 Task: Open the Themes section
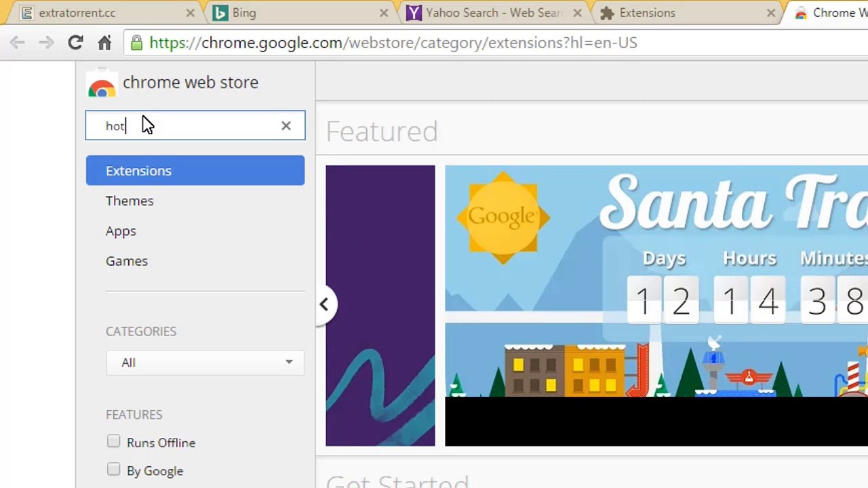coord(130,201)
